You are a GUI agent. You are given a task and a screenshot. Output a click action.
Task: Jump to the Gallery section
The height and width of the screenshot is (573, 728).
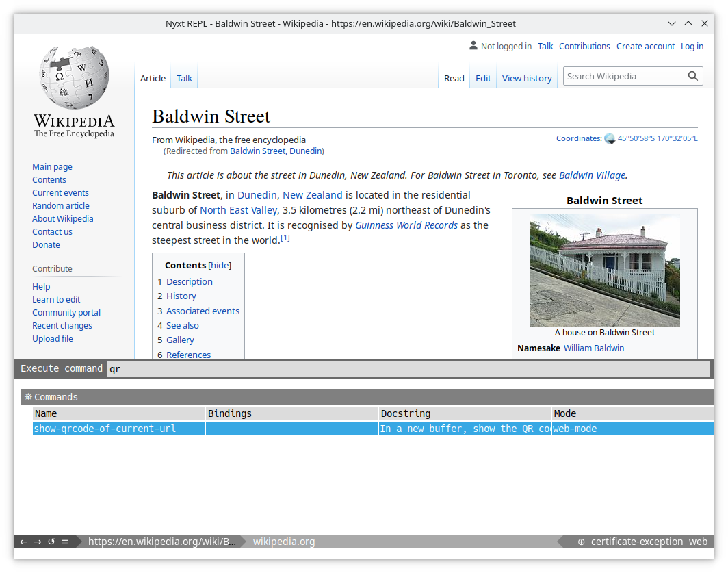(x=180, y=340)
